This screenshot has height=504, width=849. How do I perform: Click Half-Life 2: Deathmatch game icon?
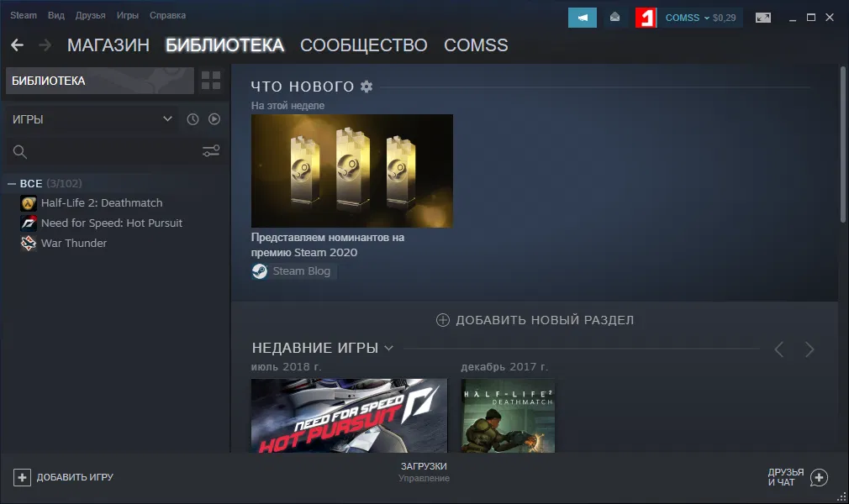click(x=28, y=203)
